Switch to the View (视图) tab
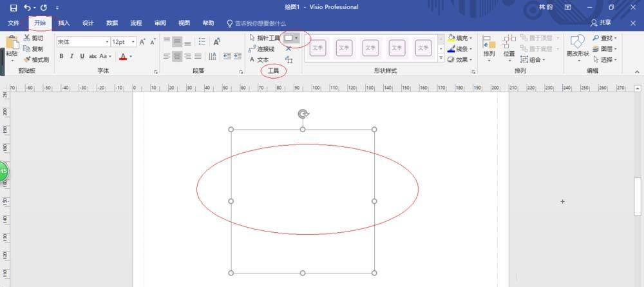 184,23
